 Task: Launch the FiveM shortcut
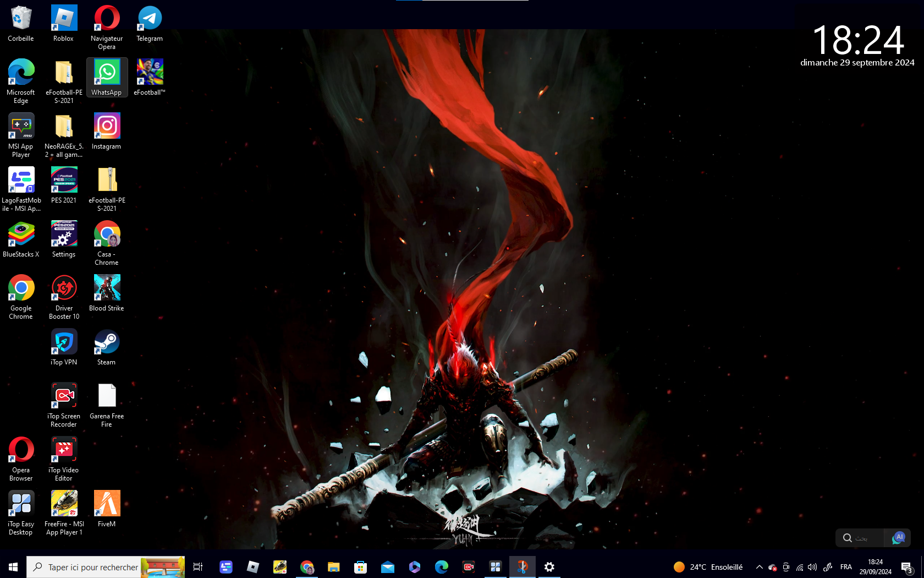pos(107,509)
